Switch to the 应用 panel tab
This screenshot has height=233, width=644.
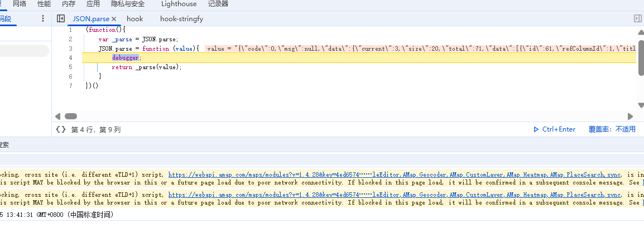(93, 4)
